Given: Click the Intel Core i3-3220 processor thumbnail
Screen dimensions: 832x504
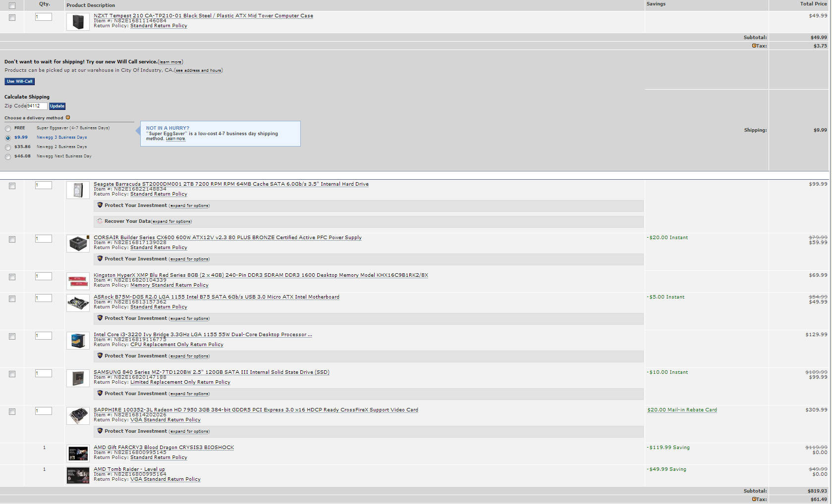Looking at the screenshot, I should (78, 341).
